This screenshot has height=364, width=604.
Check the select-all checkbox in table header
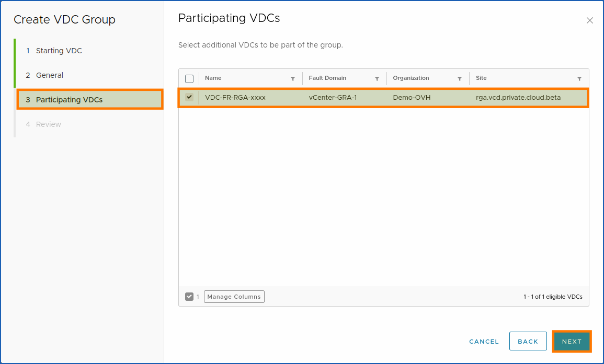[x=189, y=78]
